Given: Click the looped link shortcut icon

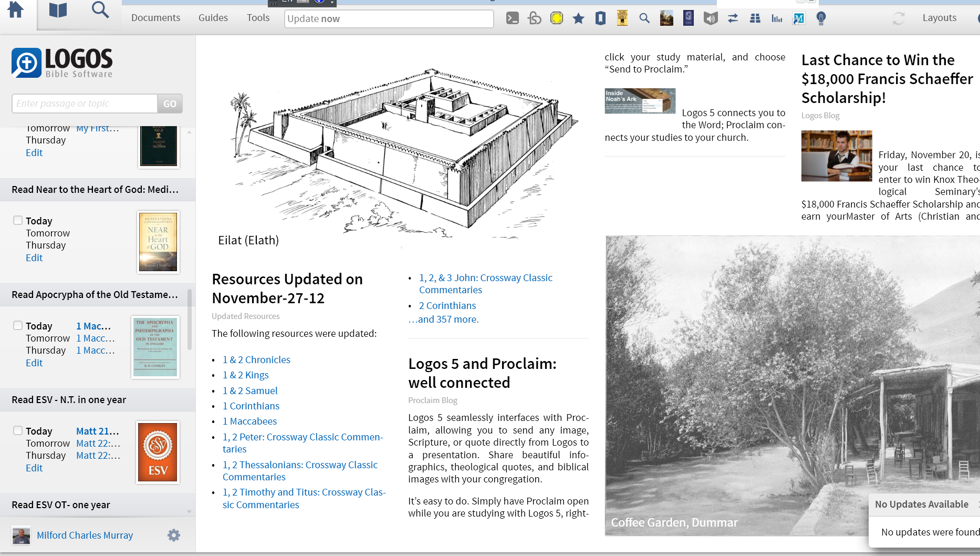Looking at the screenshot, I should click(x=534, y=18).
